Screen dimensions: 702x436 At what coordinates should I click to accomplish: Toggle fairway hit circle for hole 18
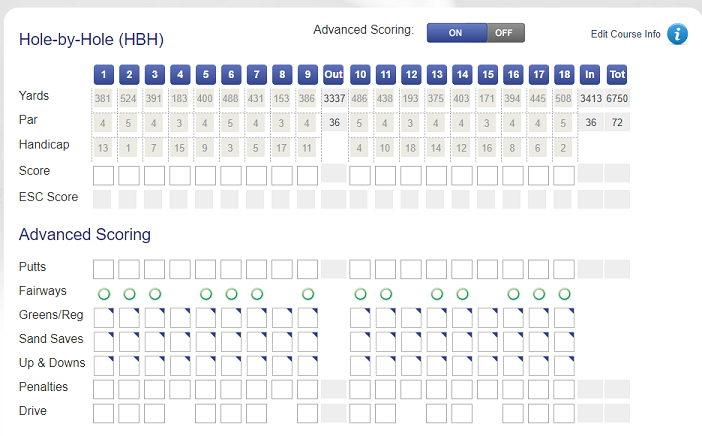pos(564,294)
